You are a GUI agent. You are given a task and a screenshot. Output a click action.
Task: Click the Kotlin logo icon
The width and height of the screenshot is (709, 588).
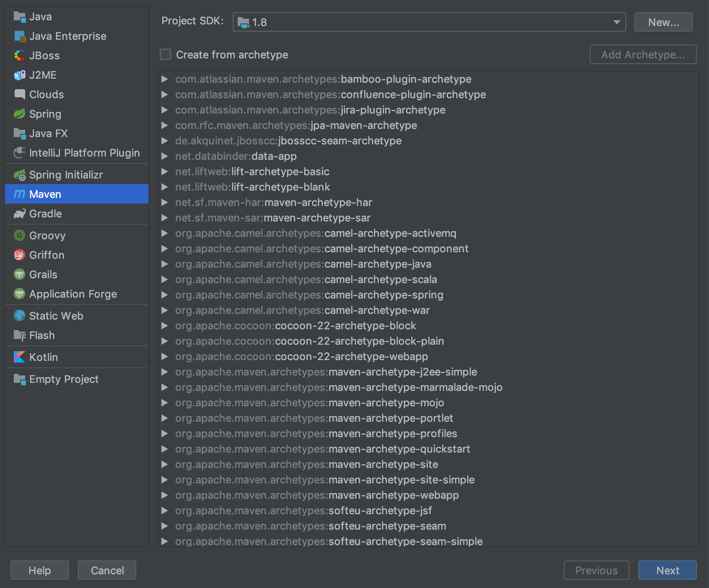(19, 357)
